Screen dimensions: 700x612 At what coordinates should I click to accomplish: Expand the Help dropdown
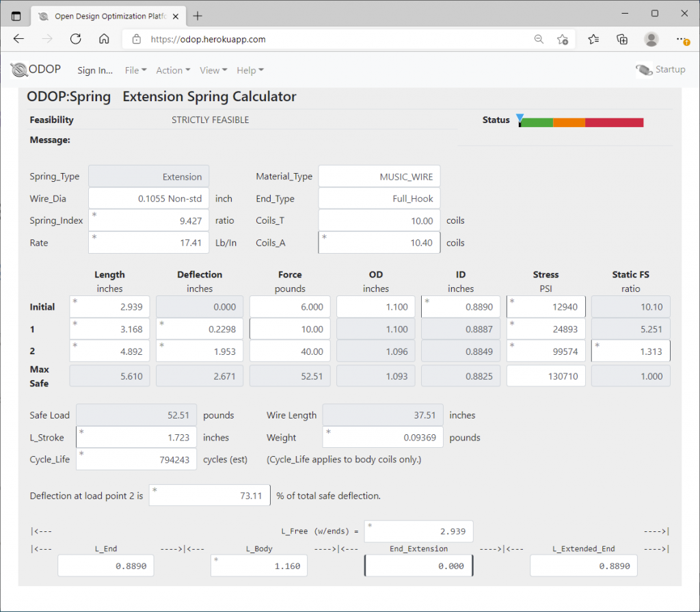point(250,70)
